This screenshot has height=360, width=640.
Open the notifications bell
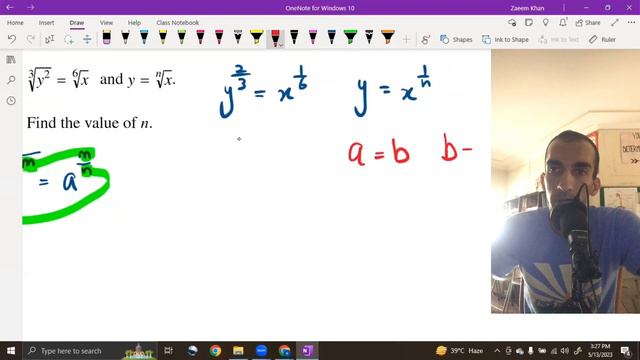point(563,23)
